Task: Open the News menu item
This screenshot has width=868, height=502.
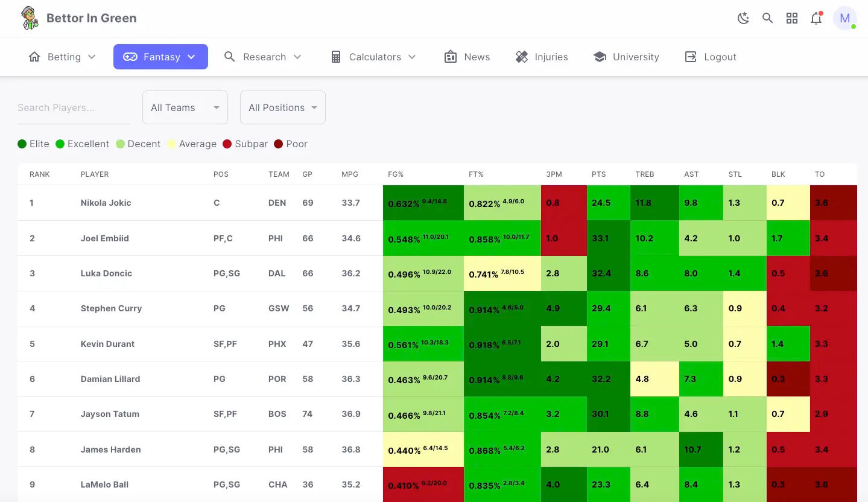Action: coord(467,57)
